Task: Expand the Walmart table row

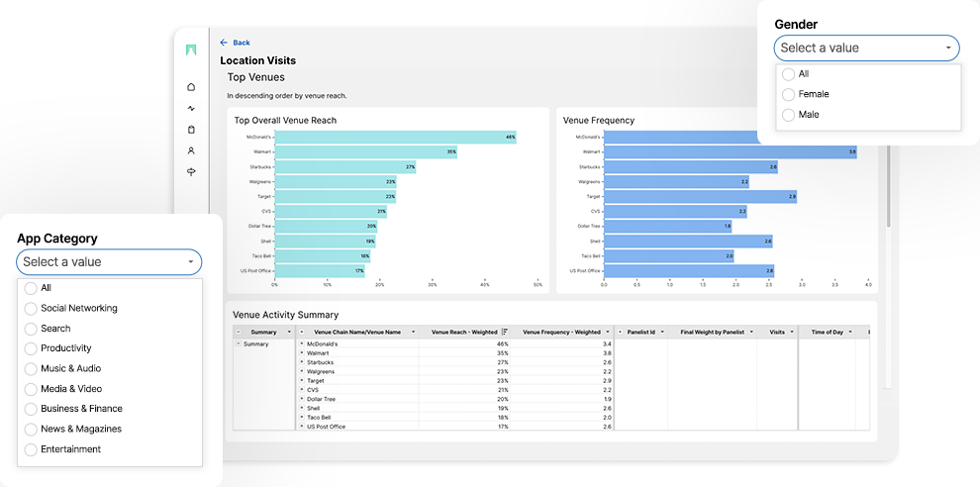Action: coord(302,353)
